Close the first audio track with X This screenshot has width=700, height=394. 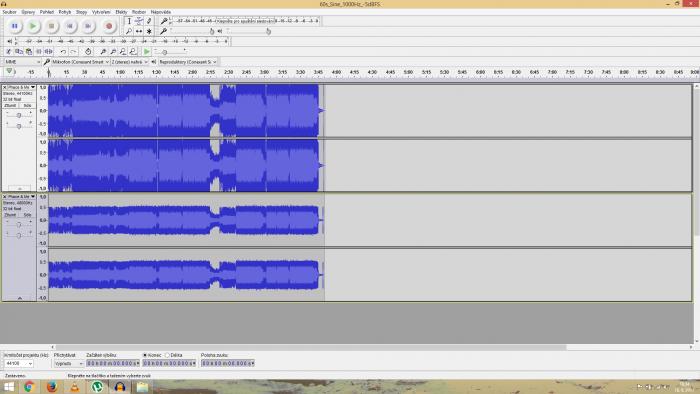pos(4,87)
